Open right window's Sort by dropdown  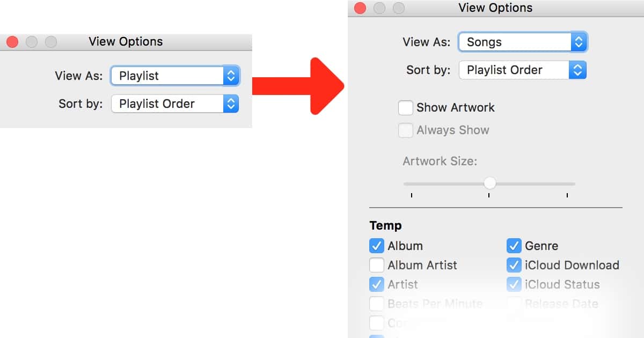523,70
